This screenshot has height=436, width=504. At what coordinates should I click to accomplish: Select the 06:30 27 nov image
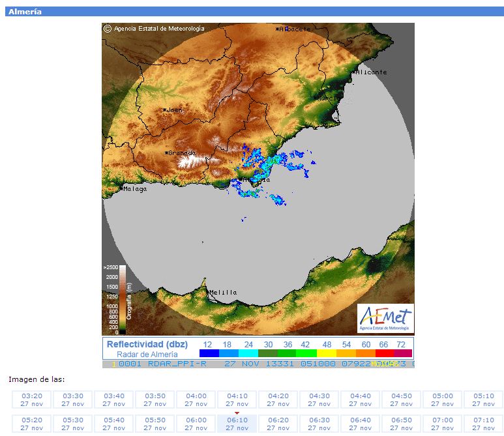[319, 424]
